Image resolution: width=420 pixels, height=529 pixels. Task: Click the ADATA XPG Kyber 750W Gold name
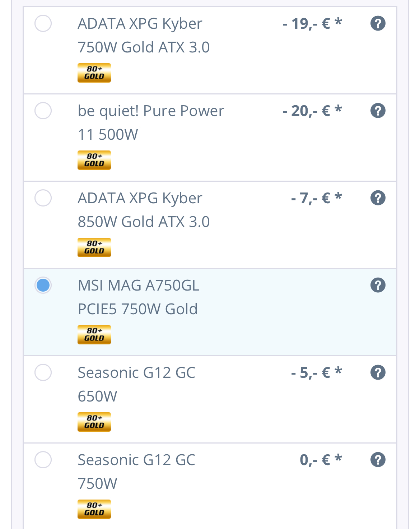click(144, 35)
